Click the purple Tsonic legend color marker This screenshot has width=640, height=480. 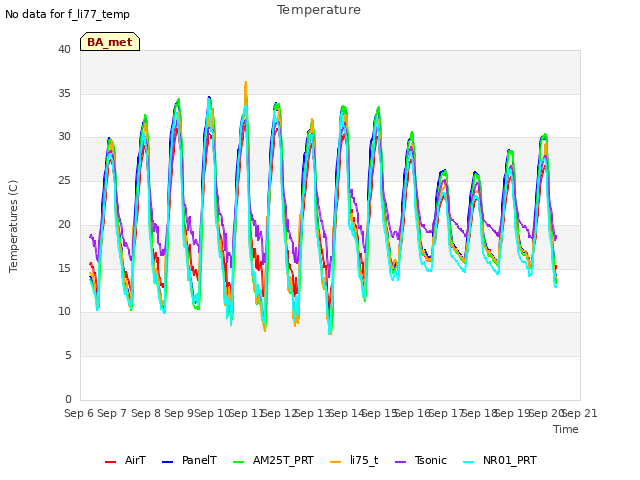pos(401,462)
